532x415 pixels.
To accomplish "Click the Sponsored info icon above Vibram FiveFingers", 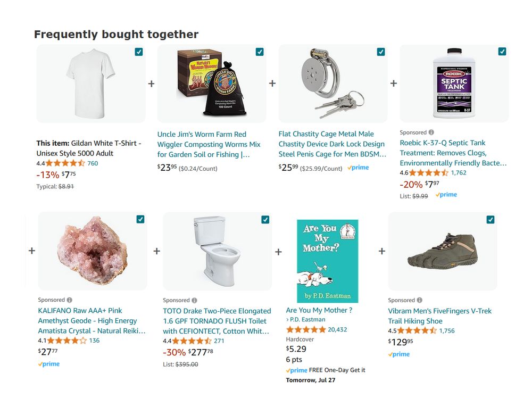I will pos(420,301).
